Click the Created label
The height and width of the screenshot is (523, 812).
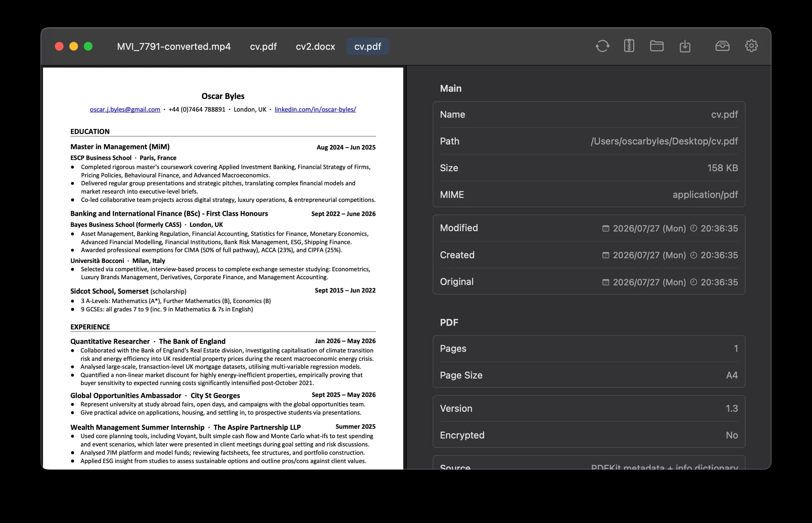pos(457,255)
